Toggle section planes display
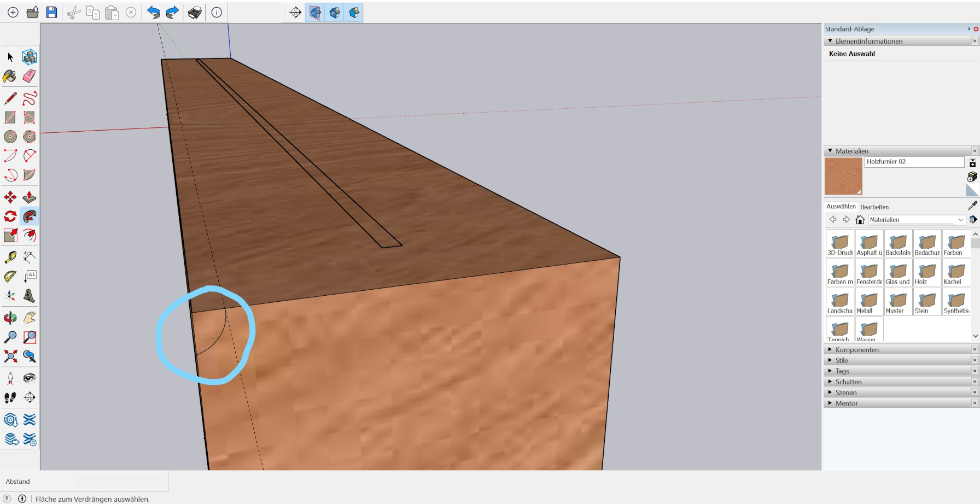 [x=315, y=13]
